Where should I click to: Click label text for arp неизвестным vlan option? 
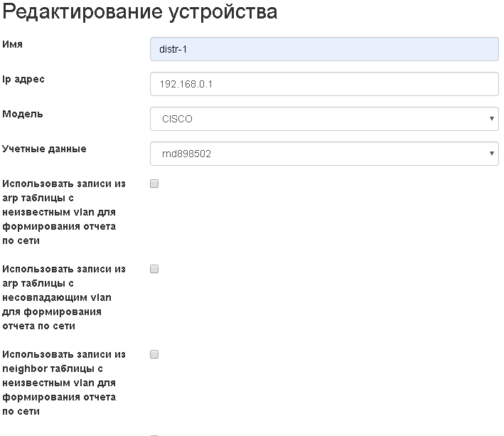[x=64, y=212]
